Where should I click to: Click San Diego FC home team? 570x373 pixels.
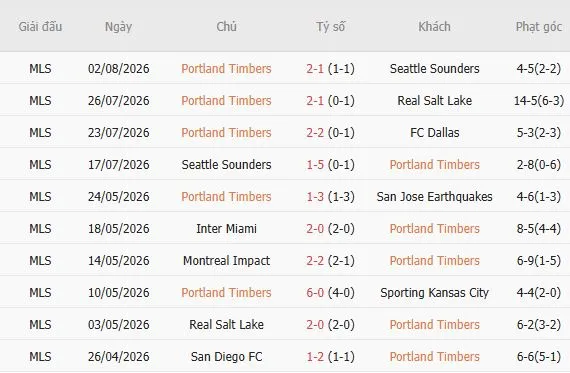[x=226, y=356]
